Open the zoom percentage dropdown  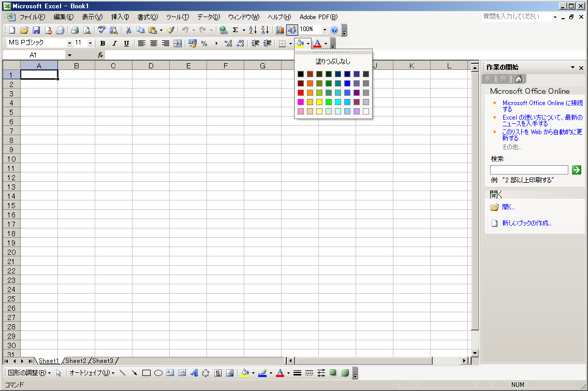point(325,30)
